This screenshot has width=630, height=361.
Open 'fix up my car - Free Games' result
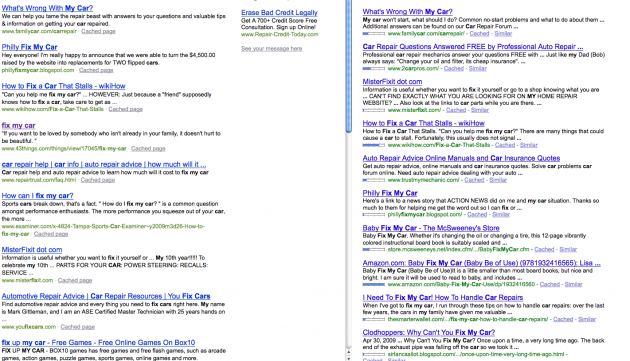point(98,343)
